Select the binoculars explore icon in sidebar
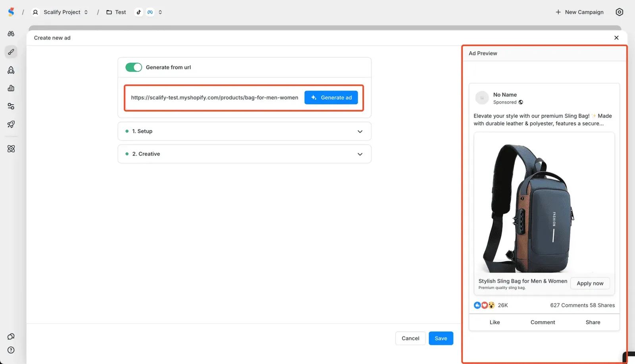This screenshot has height=364, width=635. (x=11, y=34)
